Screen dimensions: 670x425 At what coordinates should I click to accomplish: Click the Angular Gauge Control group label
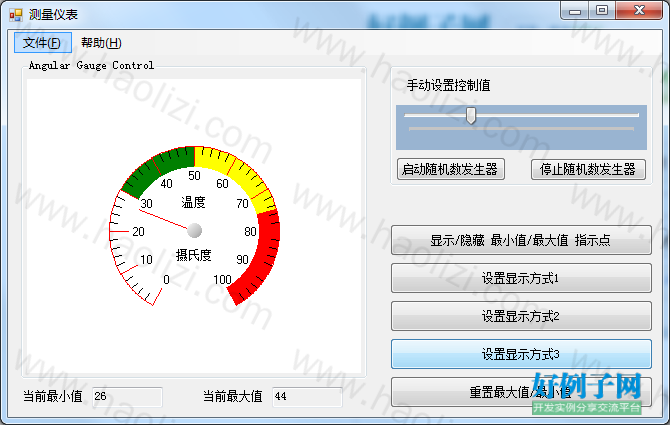[x=91, y=65]
